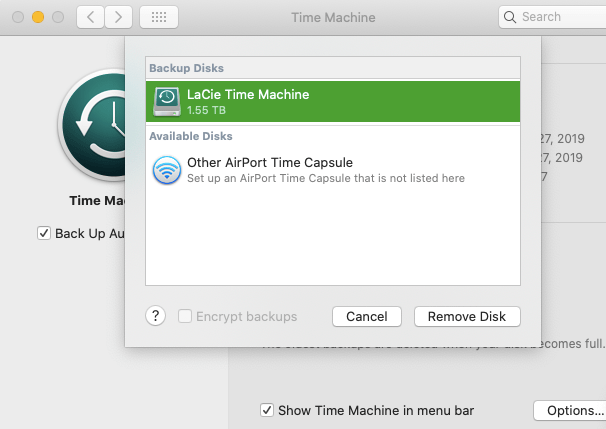This screenshot has width=606, height=429.
Task: Go back with the left chevron button
Action: (x=90, y=17)
